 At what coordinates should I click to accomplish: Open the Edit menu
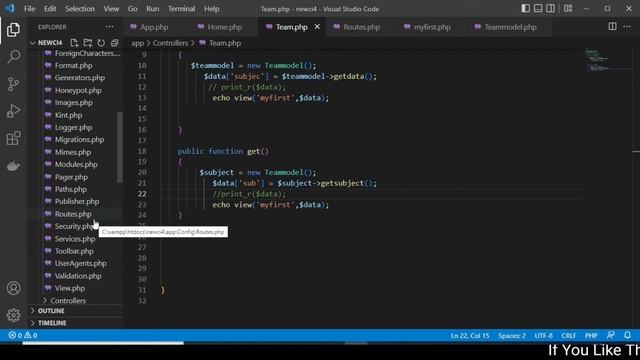point(50,9)
